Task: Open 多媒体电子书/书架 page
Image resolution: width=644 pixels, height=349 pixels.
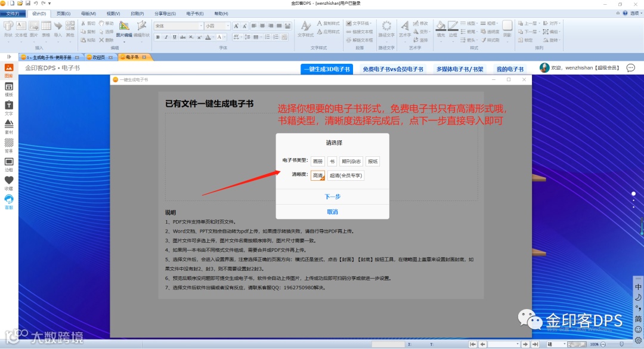Action: (x=460, y=69)
